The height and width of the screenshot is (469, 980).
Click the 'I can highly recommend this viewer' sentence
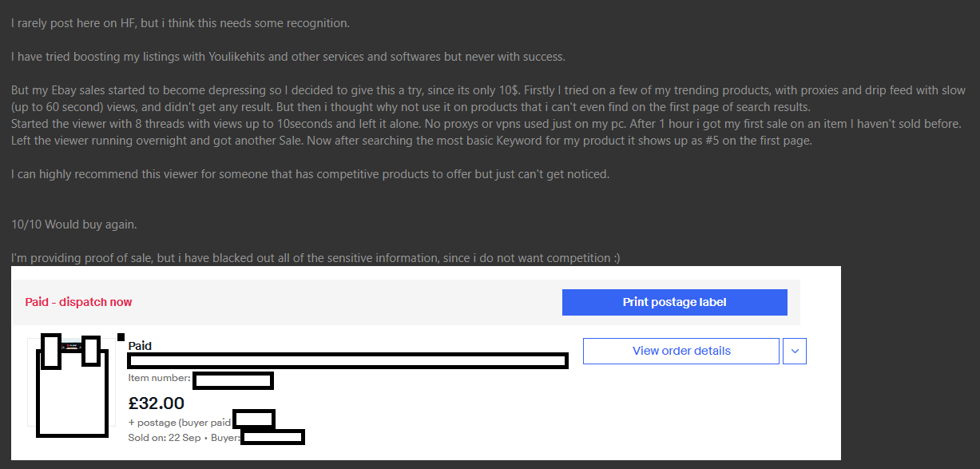pyautogui.click(x=311, y=173)
